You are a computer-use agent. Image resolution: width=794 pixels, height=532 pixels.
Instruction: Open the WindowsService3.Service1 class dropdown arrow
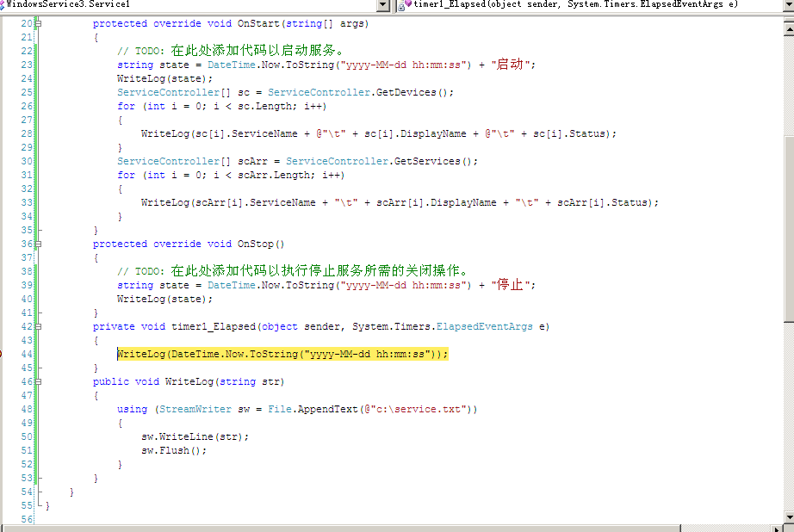tap(383, 5)
